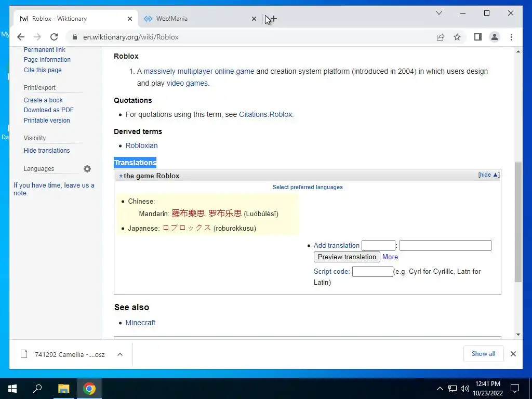This screenshot has height=399, width=532.
Task: Open the Mandarin traditional translation 羅布樂思
Action: (188, 214)
